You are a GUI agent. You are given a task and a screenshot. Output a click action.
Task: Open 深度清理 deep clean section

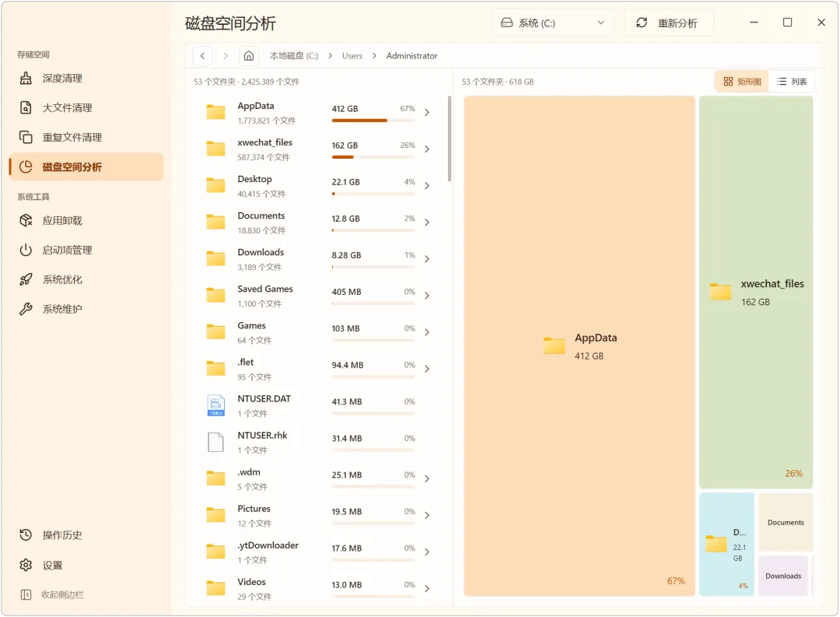pyautogui.click(x=86, y=79)
